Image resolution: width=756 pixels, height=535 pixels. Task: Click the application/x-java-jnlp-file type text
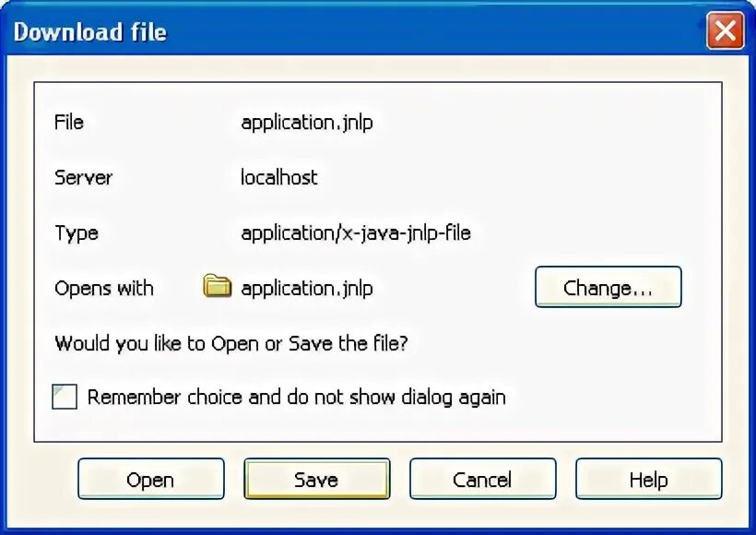point(356,232)
